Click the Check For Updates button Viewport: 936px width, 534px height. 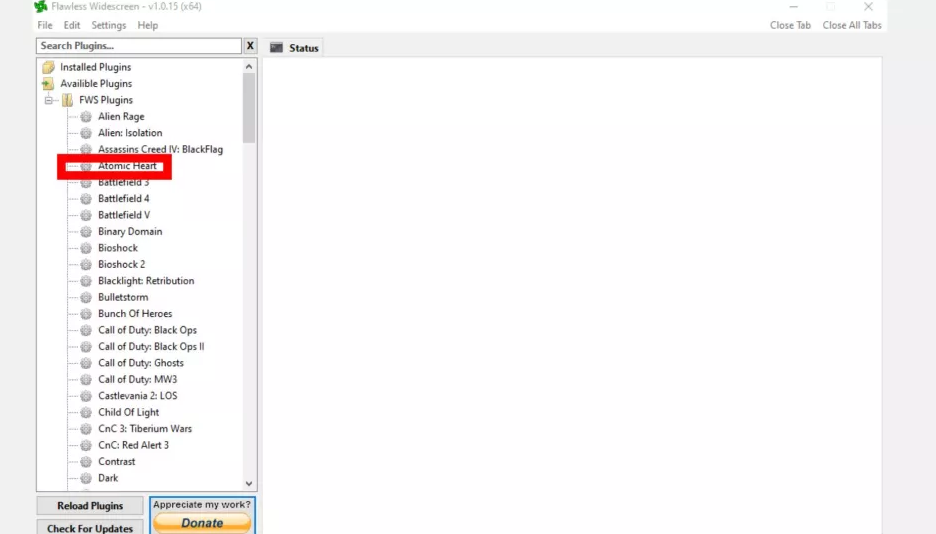pos(90,527)
